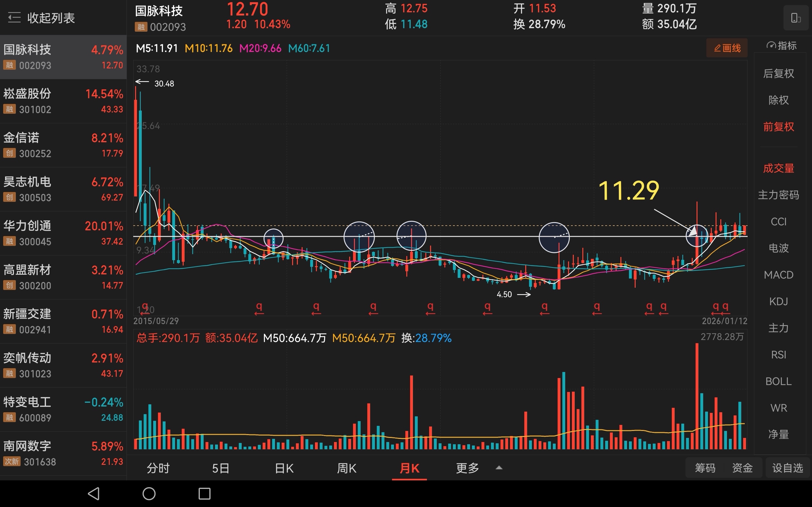812x507 pixels.
Task: Open the 筹码 chip distribution button
Action: pyautogui.click(x=705, y=468)
